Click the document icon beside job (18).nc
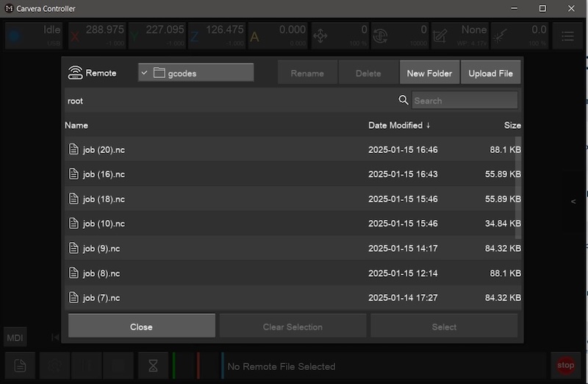Viewport: 588px width, 384px height. coord(73,199)
